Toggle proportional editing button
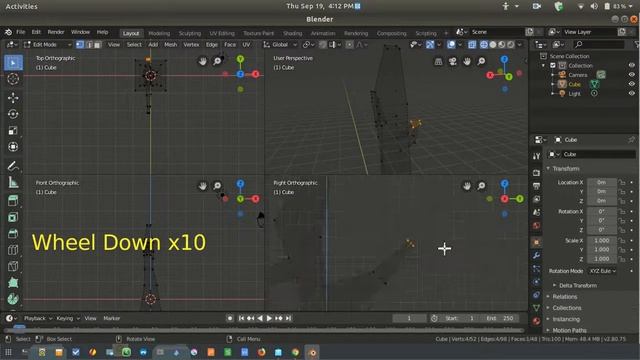 click(x=349, y=44)
